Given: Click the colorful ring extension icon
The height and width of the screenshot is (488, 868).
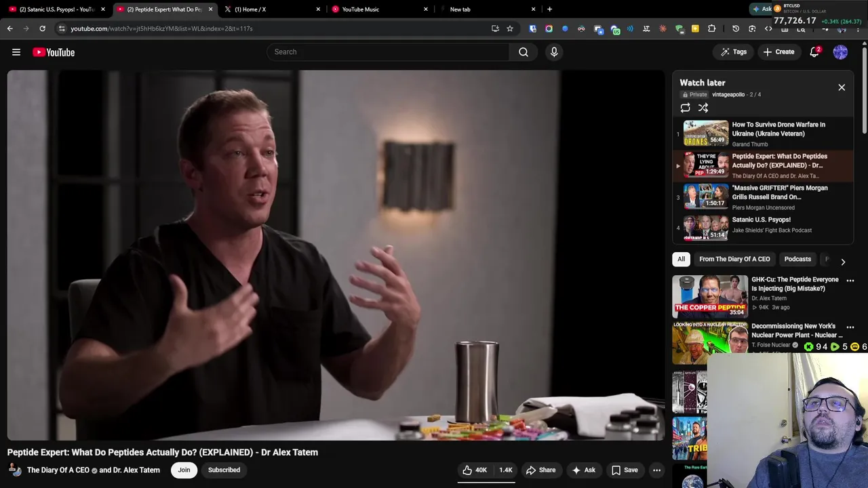Looking at the screenshot, I should coord(549,28).
